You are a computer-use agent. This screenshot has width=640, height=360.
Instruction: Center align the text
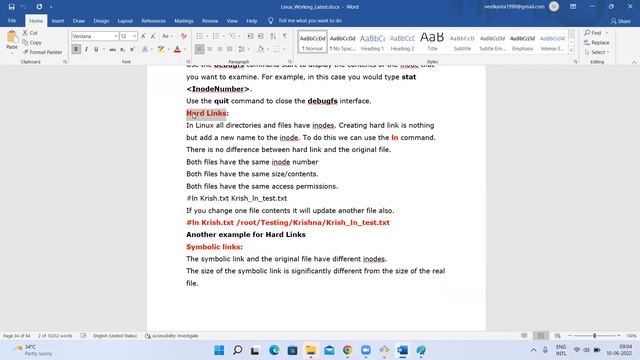coord(209,49)
